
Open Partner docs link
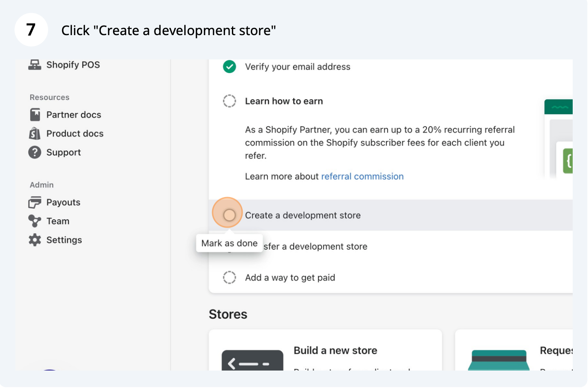pos(74,115)
